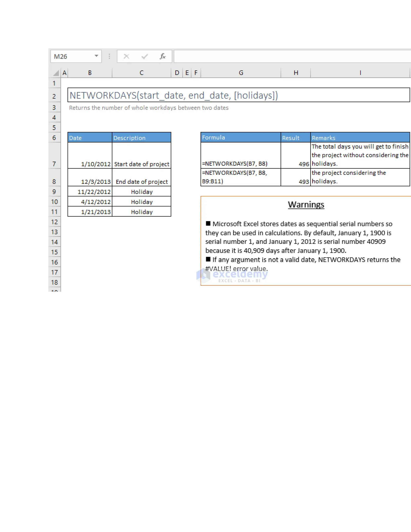Select row 17 header

[x=54, y=272]
